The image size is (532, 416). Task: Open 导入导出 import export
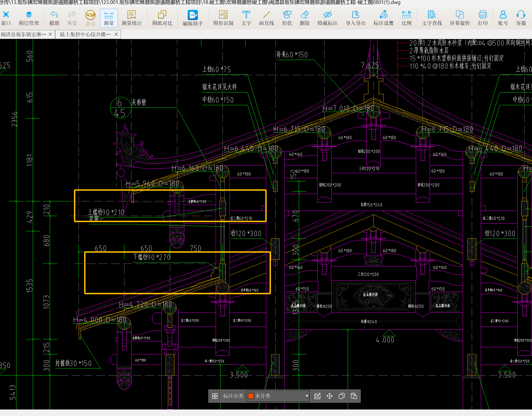click(x=356, y=18)
